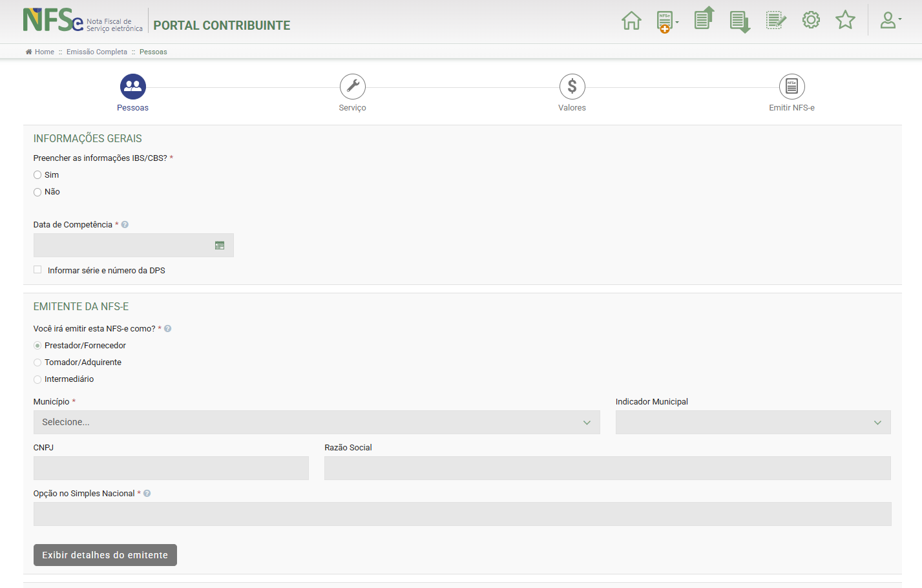Open the Serviço step label
Viewport: 922px width, 588px height.
[x=353, y=108]
